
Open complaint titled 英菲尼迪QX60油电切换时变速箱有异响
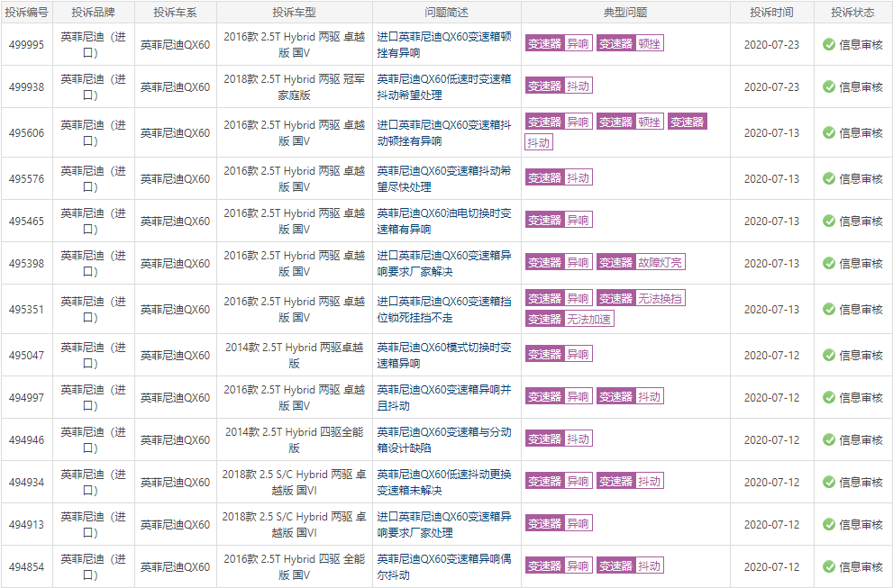(x=444, y=222)
